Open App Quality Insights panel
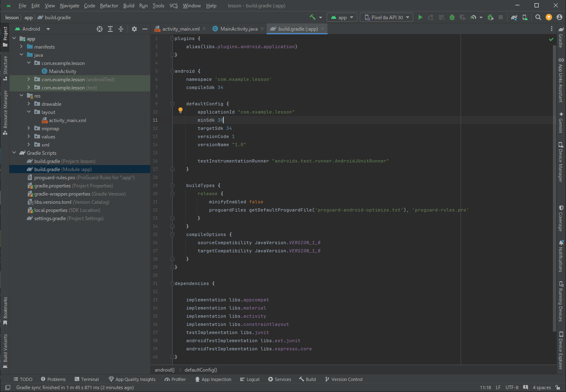The image size is (566, 392). 132,379
